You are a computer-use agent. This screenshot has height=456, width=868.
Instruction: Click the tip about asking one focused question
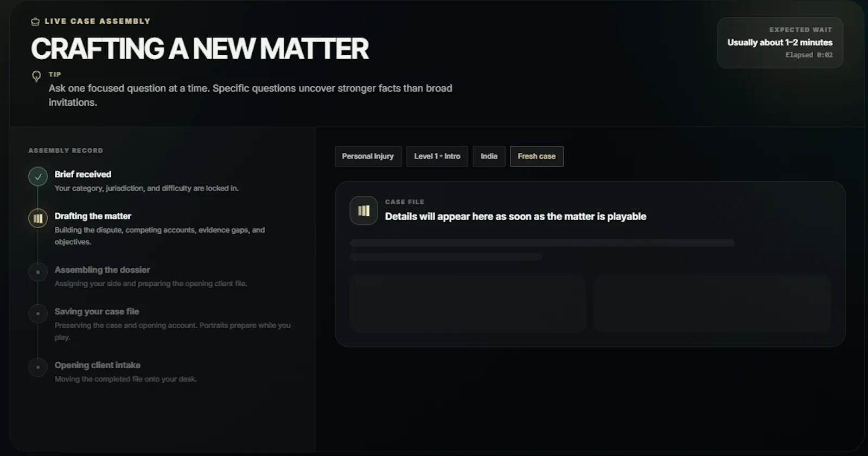coord(251,95)
